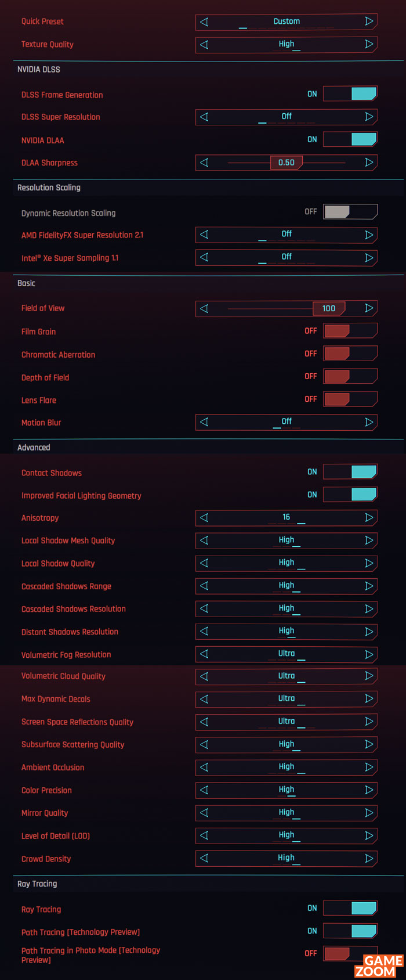This screenshot has width=406, height=980.
Task: Select the Ambient Occlusion setting label
Action: pyautogui.click(x=53, y=768)
